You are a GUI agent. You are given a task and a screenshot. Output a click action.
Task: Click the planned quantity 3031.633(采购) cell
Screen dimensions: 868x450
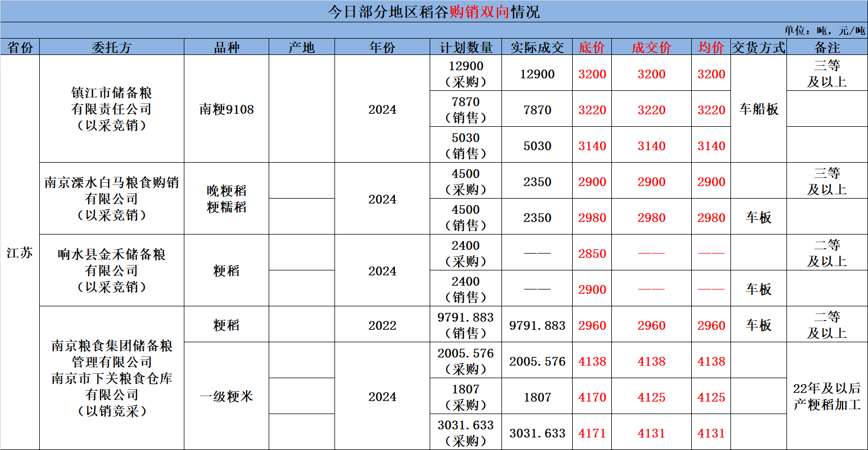click(x=466, y=433)
